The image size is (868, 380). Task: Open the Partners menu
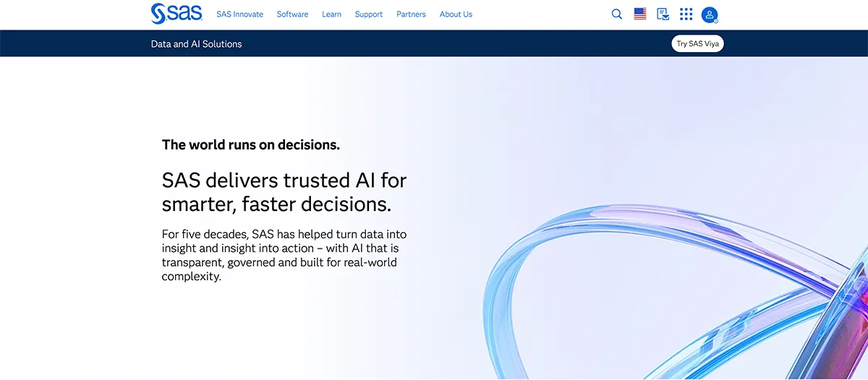411,14
